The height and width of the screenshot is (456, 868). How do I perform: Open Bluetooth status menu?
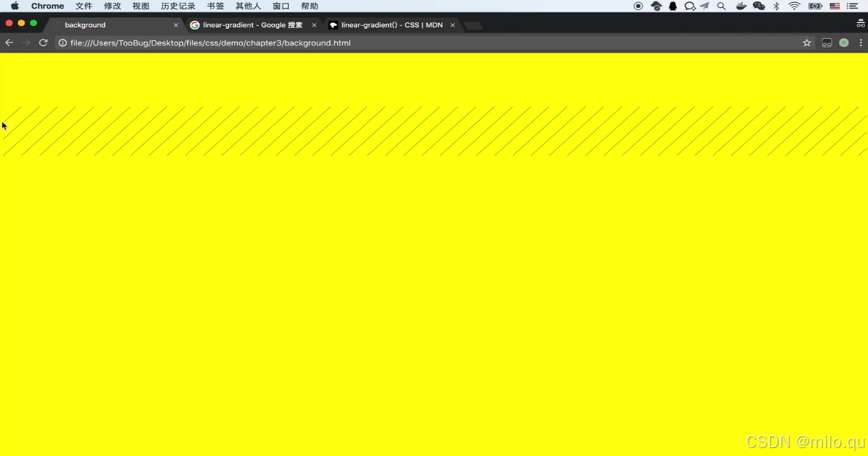click(x=777, y=6)
